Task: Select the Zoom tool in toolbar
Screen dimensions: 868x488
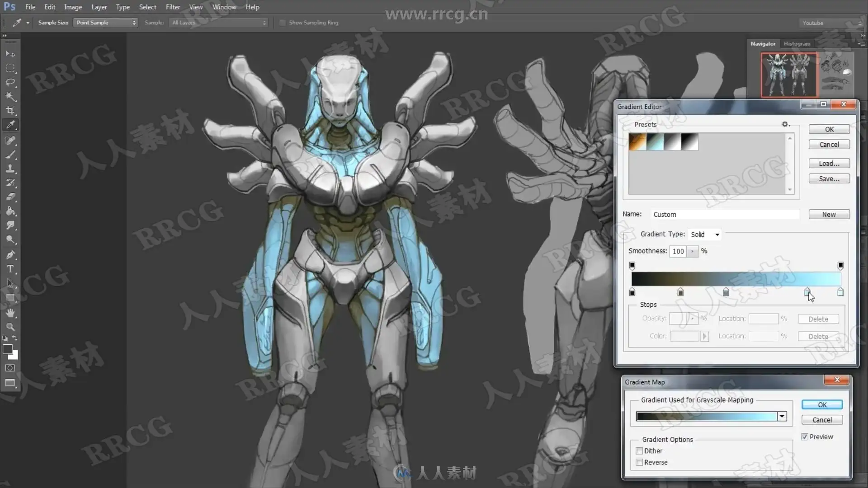Action: (10, 327)
